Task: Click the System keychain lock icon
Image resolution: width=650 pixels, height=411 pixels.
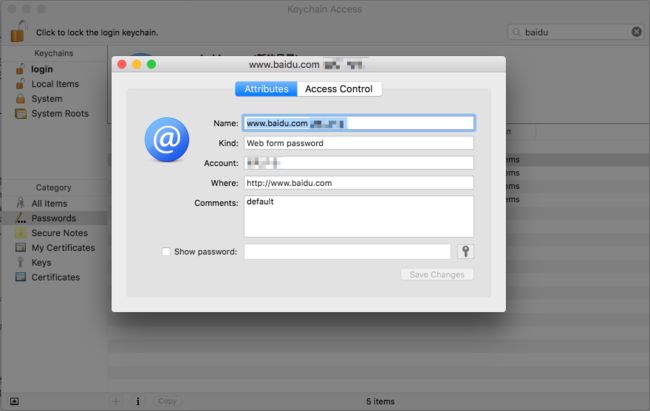Action: (20, 99)
